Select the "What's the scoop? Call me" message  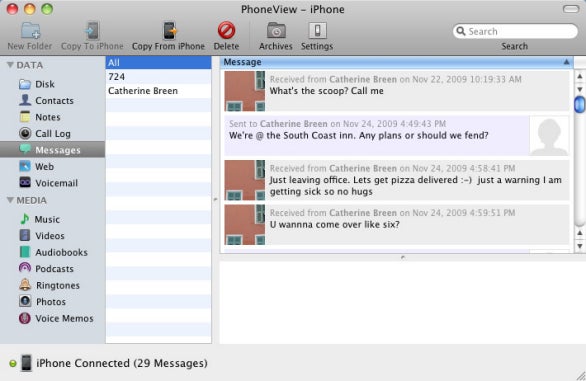click(x=397, y=91)
